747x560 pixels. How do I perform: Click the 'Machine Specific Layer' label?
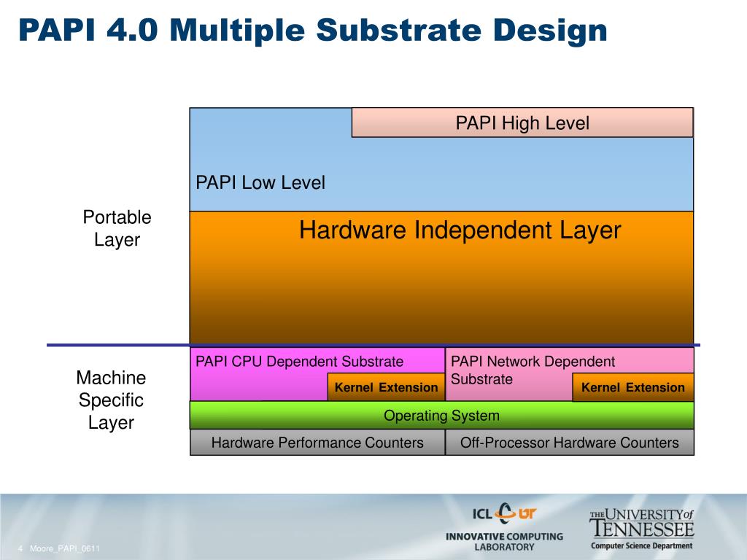(x=111, y=400)
